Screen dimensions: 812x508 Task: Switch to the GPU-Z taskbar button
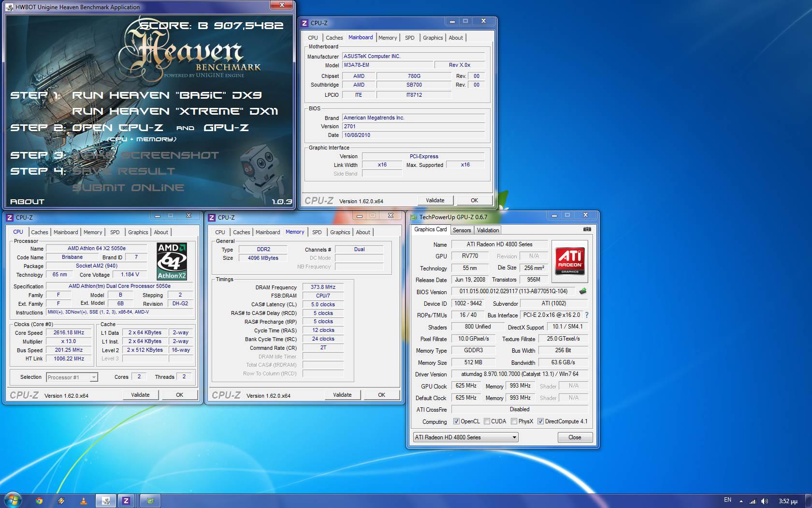[x=150, y=501]
